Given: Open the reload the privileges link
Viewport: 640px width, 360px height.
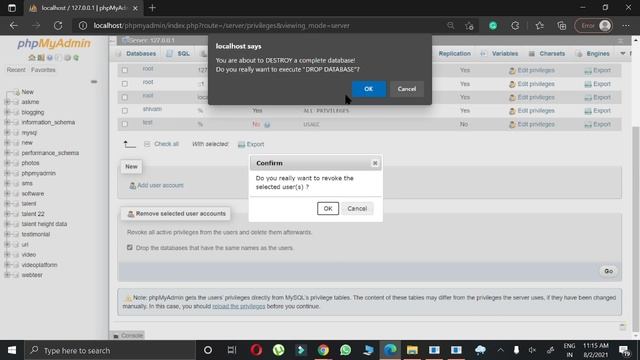Looking at the screenshot, I should (238, 306).
